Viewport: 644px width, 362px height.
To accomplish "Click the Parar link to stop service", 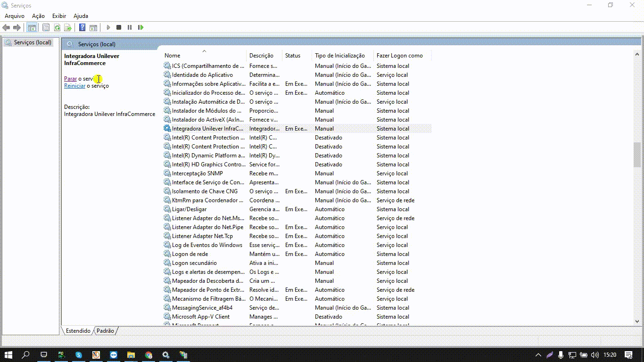I will point(70,79).
